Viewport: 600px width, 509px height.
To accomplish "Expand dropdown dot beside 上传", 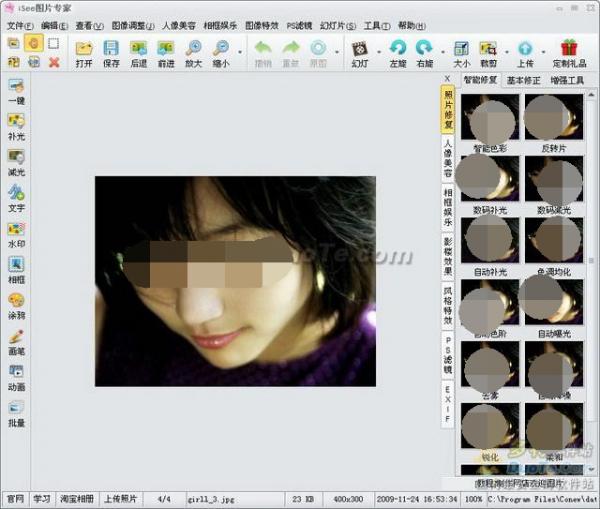I will point(543,51).
